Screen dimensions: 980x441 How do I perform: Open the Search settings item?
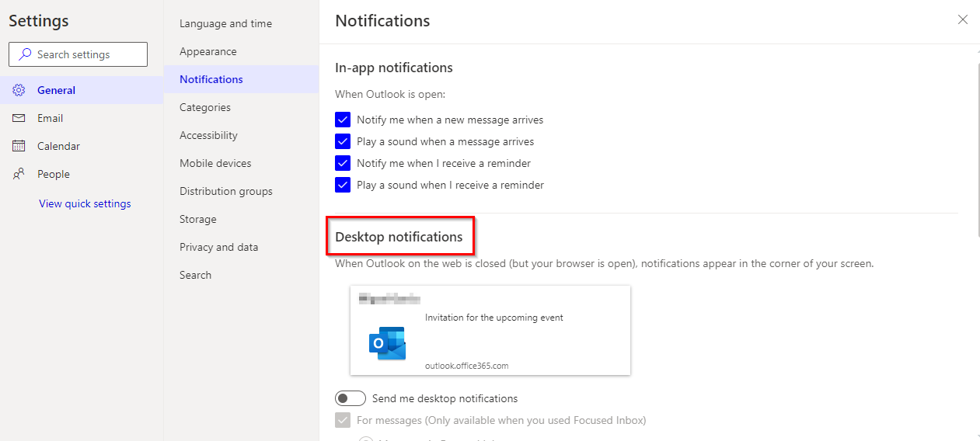(241, 275)
